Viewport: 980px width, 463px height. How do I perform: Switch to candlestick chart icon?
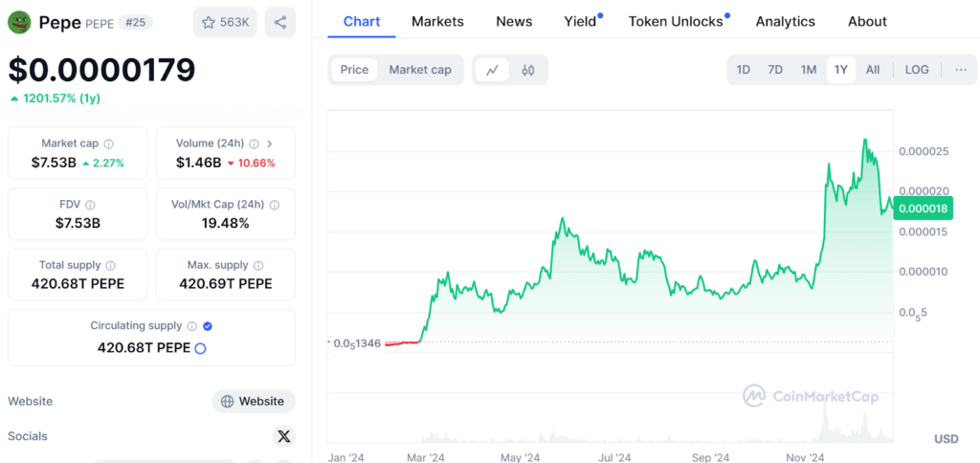tap(527, 70)
